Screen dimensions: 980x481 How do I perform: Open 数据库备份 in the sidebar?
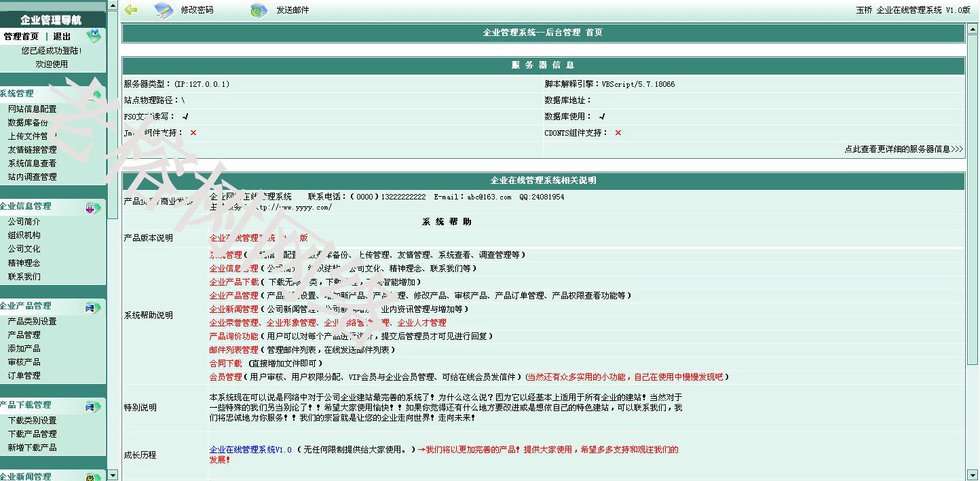pyautogui.click(x=29, y=123)
